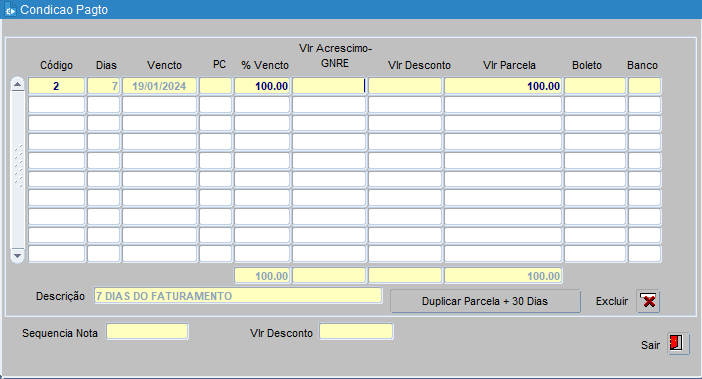Click the Excluir label text

pyautogui.click(x=612, y=302)
